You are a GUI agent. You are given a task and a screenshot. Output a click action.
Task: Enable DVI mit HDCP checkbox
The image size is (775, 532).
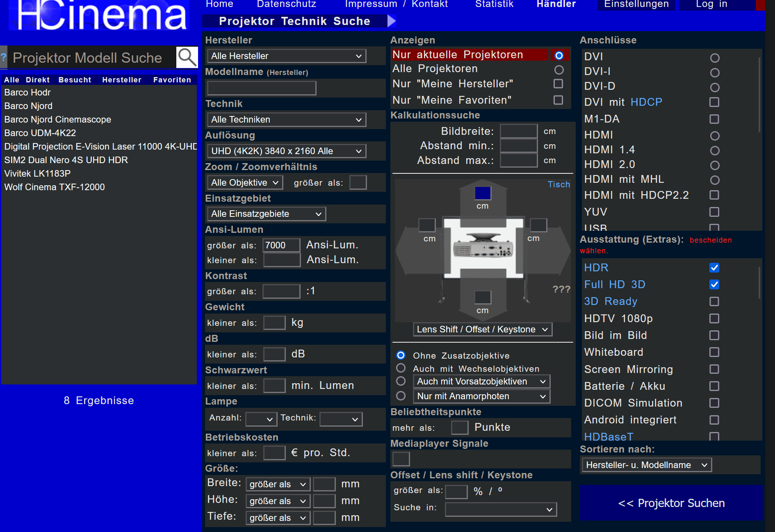[714, 102]
